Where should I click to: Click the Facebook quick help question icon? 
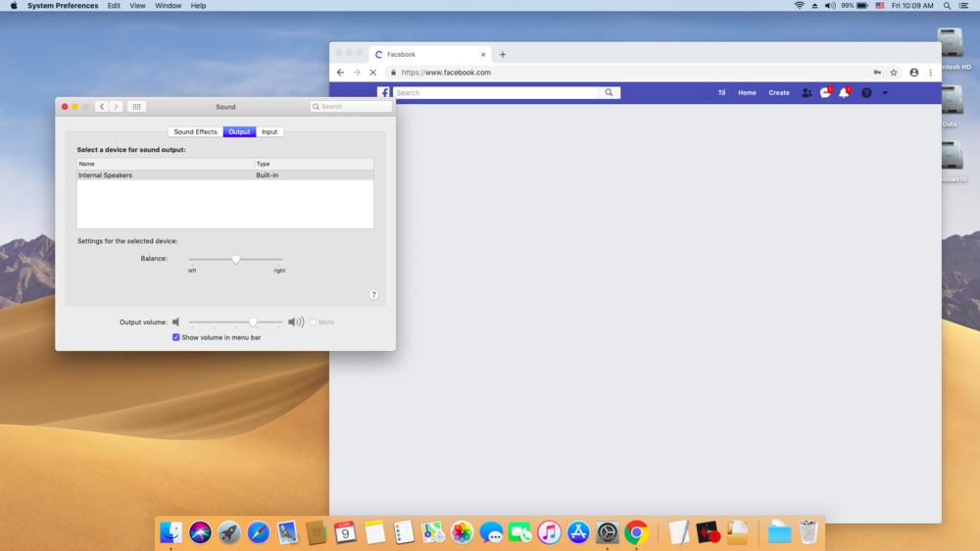(865, 92)
